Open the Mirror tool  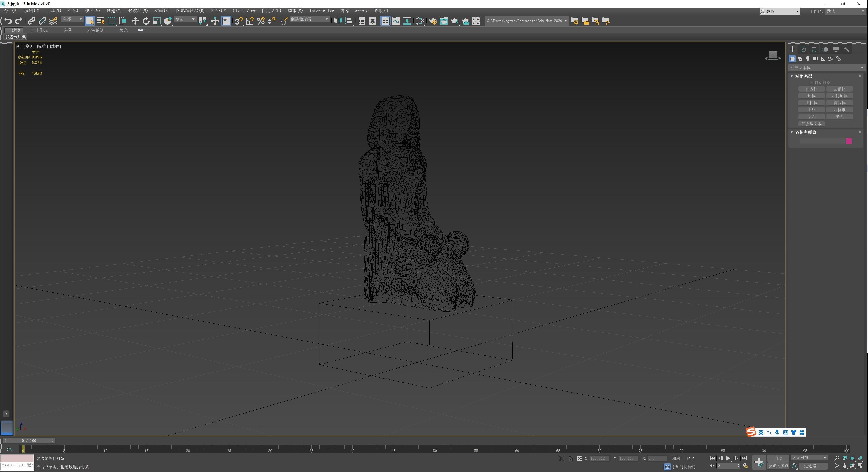point(338,21)
